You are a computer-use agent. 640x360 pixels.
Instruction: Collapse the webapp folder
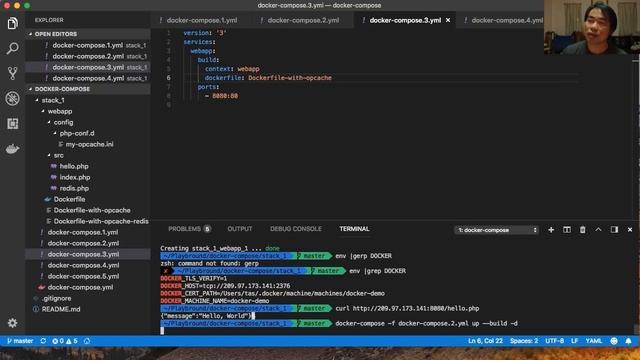pos(60,111)
